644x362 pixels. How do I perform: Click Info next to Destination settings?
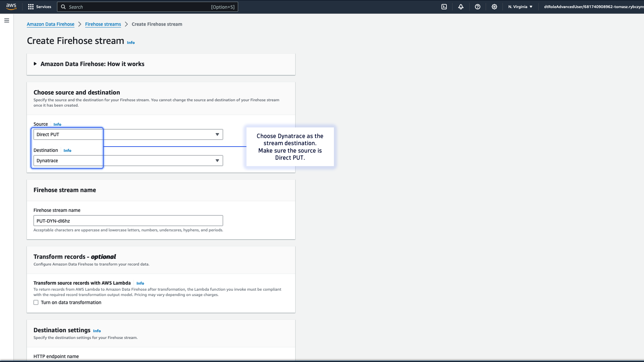pos(97,330)
